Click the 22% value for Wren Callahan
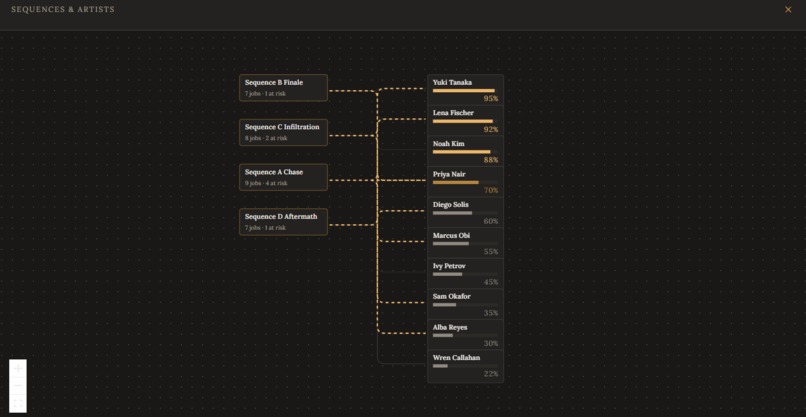806x417 pixels. point(490,374)
